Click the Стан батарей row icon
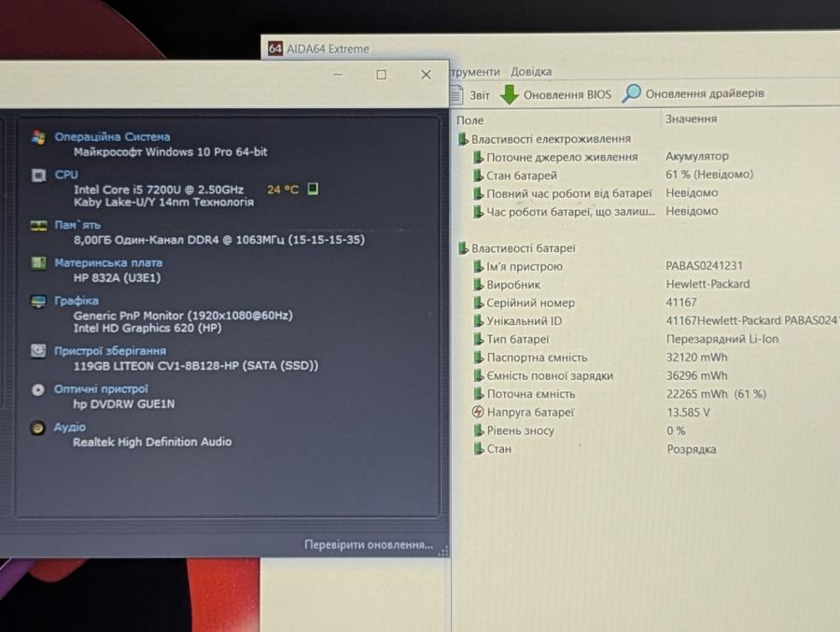 point(479,176)
